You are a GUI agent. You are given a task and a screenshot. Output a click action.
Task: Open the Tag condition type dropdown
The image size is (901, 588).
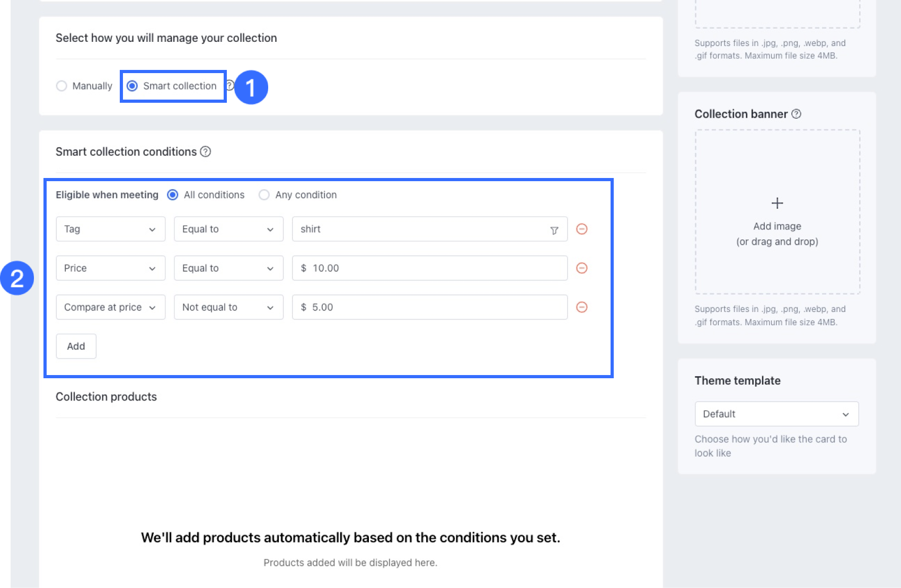click(x=110, y=229)
